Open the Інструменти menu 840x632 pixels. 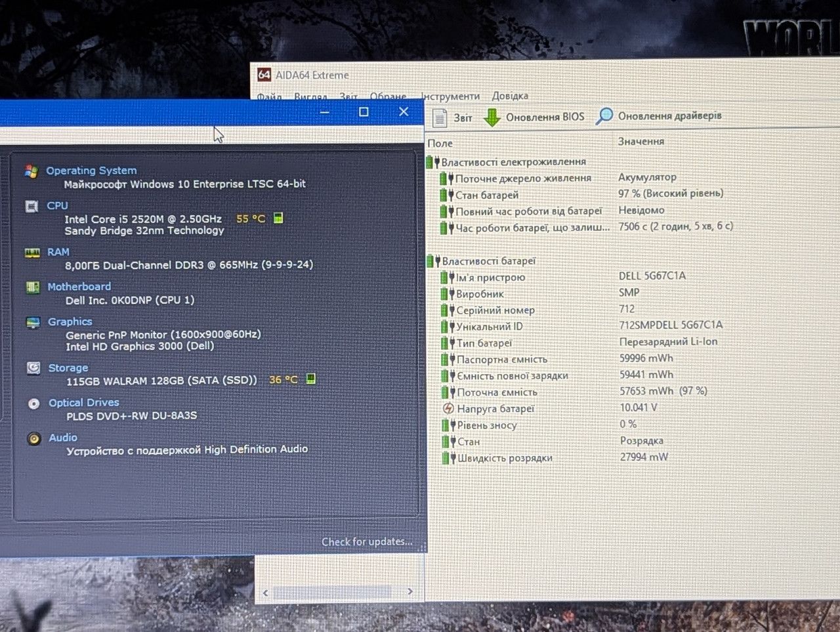pos(450,96)
